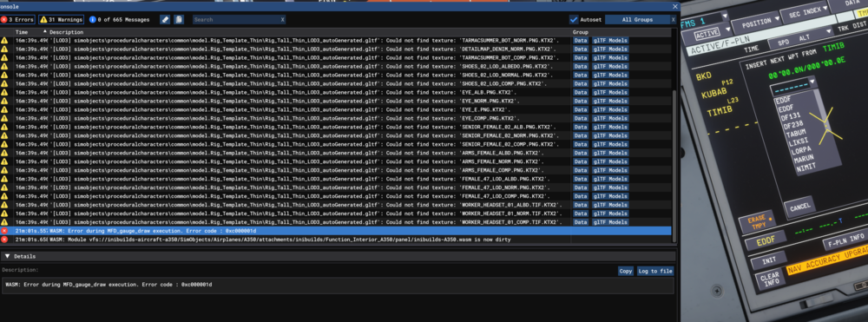Click glTF Models tag on EYE_E.PNG row
Screen dimensions: 868x322
[610, 110]
